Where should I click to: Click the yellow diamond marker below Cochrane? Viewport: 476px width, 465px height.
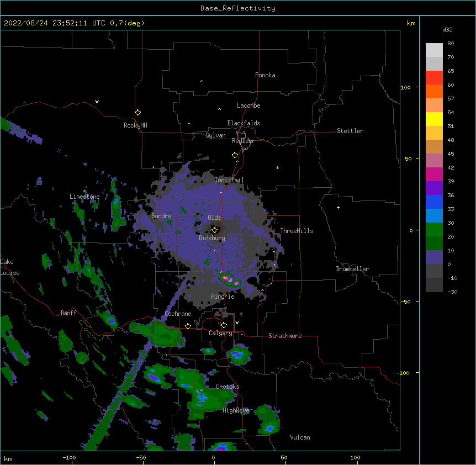(188, 326)
